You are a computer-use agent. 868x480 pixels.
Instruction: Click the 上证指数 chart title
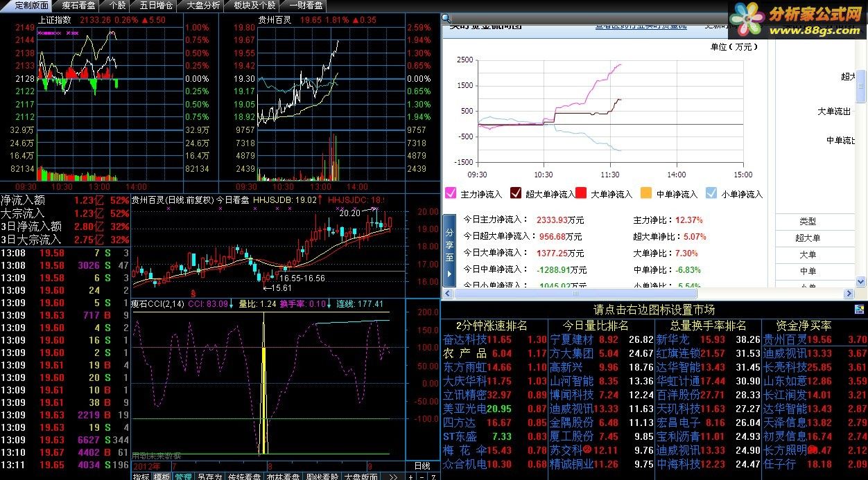[x=55, y=20]
